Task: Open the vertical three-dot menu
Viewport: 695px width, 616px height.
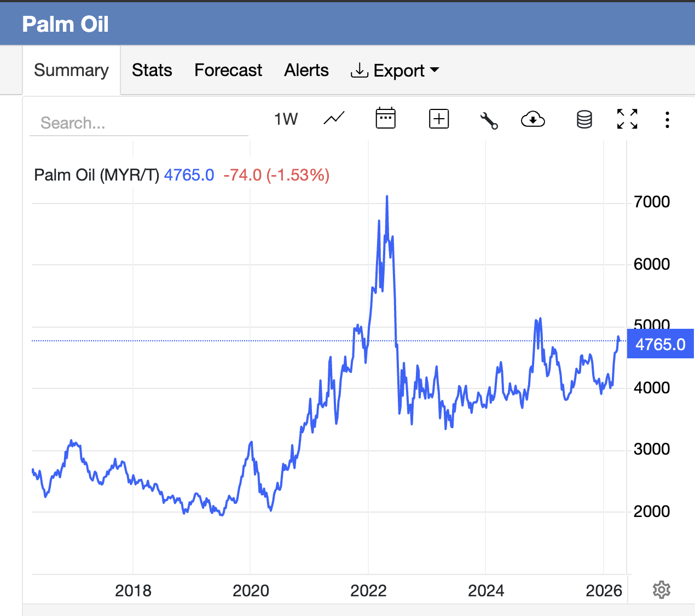Action: pyautogui.click(x=667, y=120)
